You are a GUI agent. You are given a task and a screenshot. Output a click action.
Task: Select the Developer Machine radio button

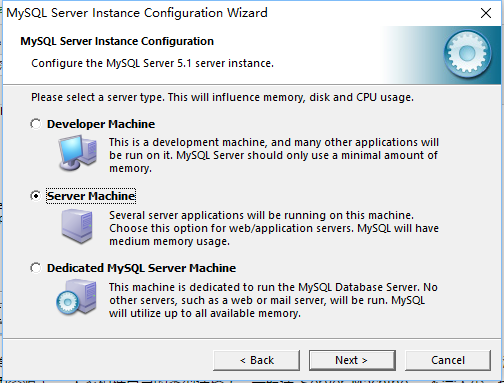click(36, 124)
